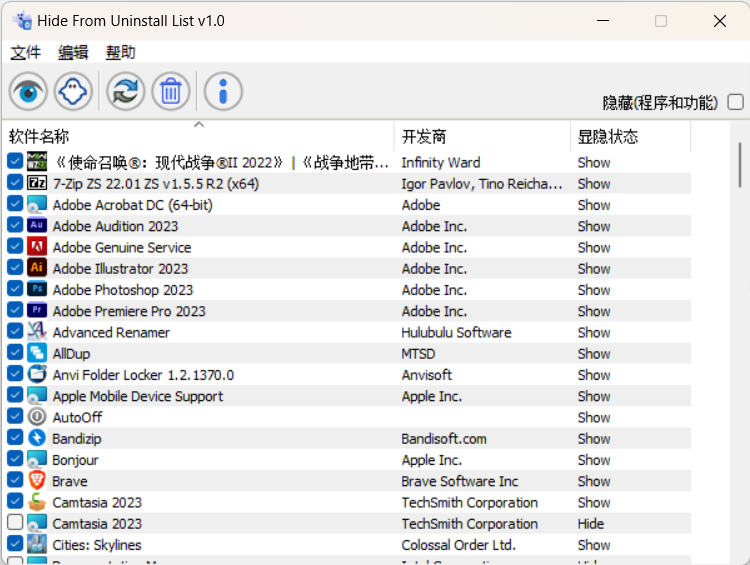Uncheck the Adobe Acrobat DC checkbox
Screen dimensions: 750x565
15,203
